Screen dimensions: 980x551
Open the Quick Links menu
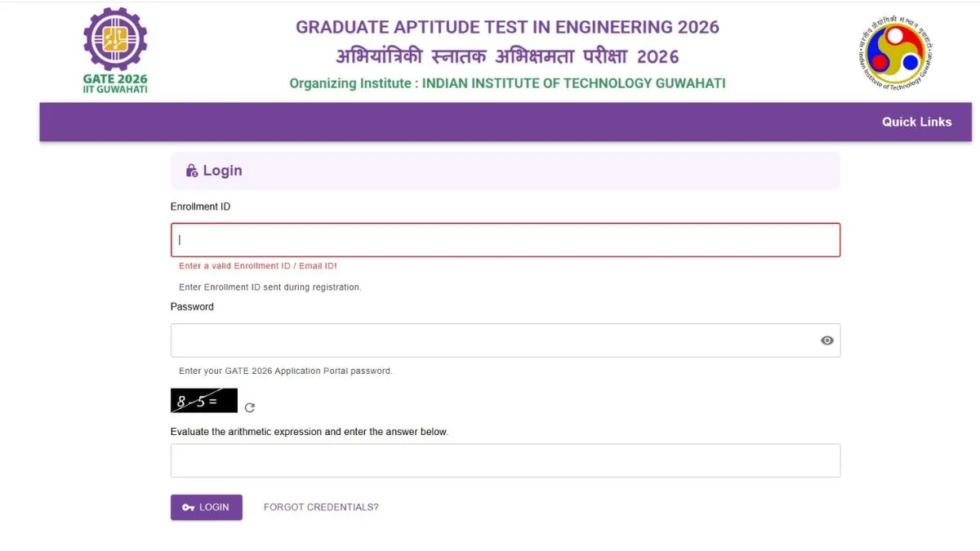point(916,122)
